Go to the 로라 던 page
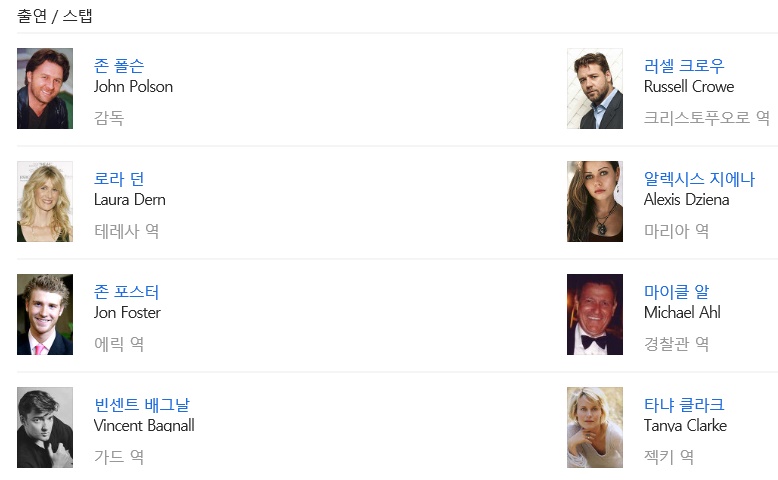This screenshot has width=778, height=480. coord(119,179)
